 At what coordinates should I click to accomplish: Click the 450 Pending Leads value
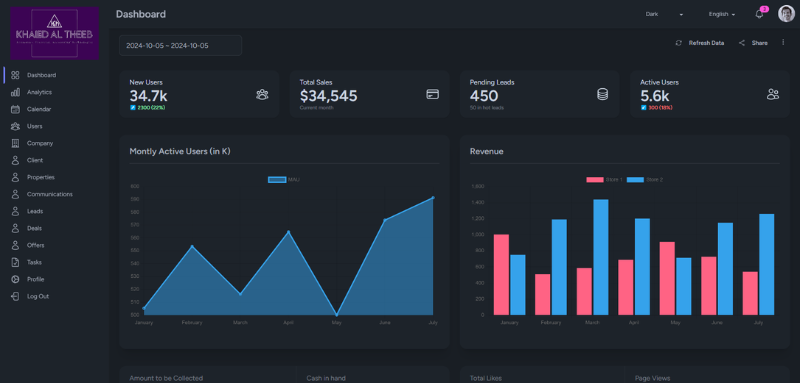click(484, 96)
